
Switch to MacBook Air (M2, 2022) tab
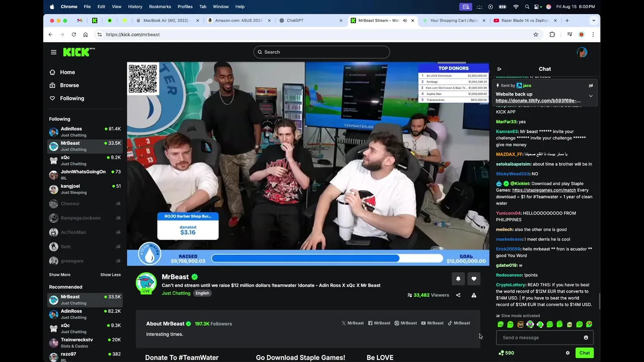pyautogui.click(x=167, y=21)
